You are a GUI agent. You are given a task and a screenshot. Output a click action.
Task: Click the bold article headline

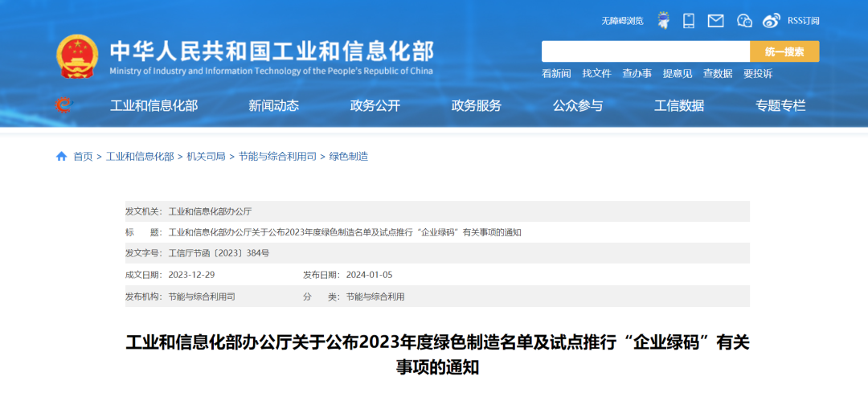[x=437, y=354]
